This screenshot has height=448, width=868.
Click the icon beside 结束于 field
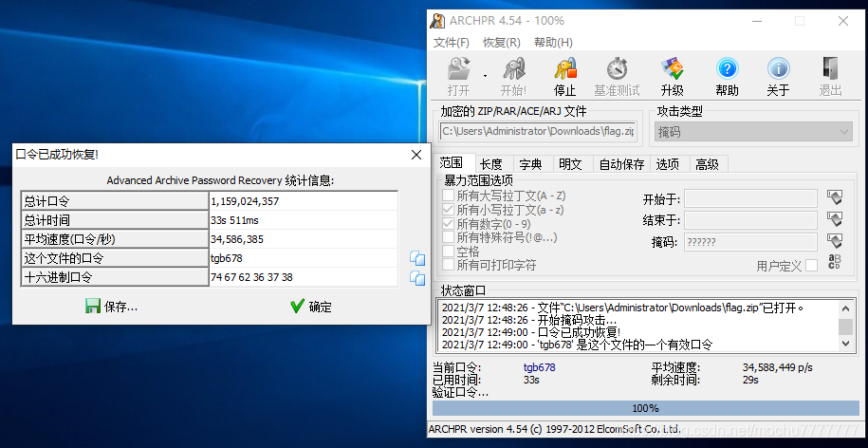pos(835,219)
